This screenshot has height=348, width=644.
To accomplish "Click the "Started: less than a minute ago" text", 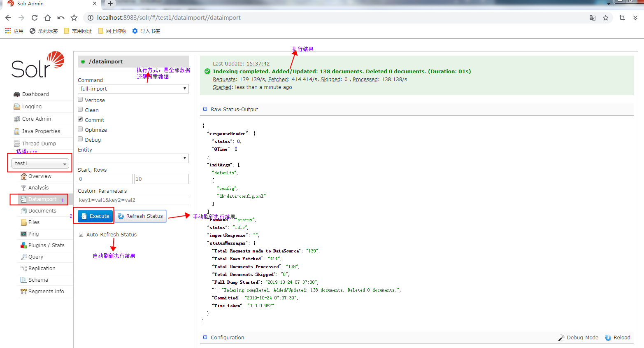I will coord(252,87).
